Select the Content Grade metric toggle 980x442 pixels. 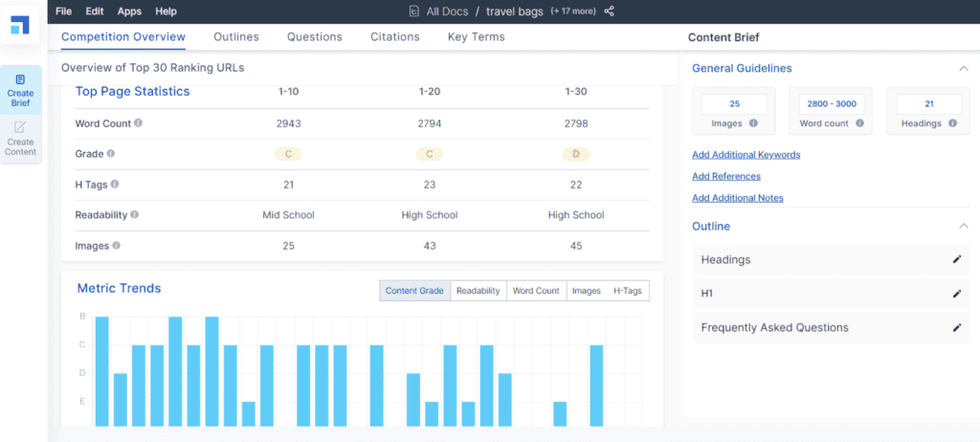(413, 291)
